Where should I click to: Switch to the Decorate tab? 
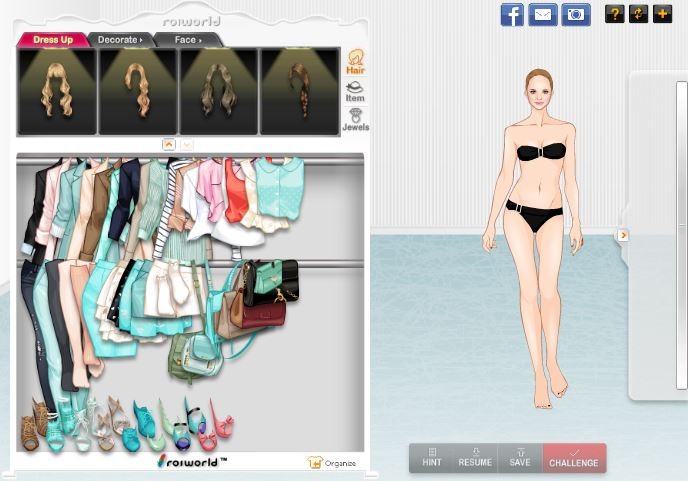click(119, 40)
